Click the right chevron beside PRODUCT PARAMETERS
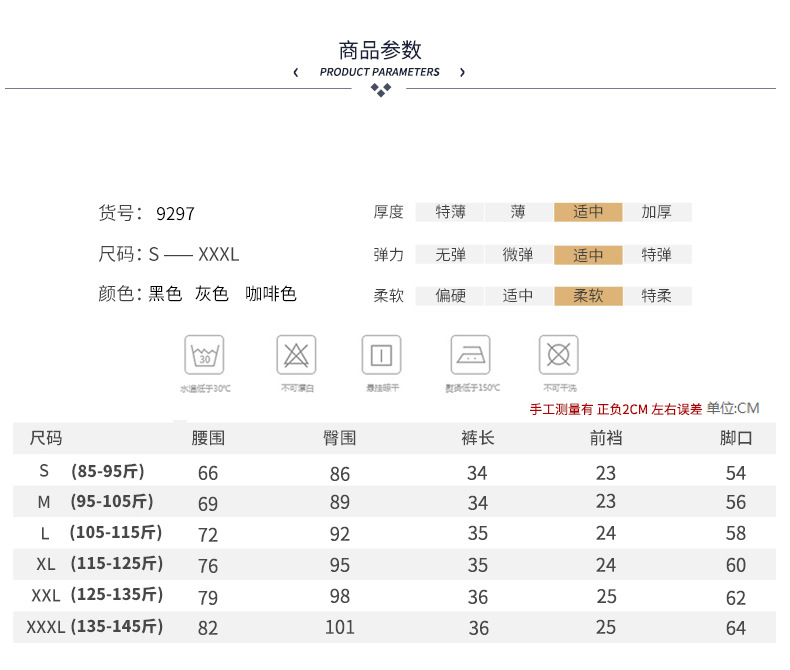Screen dimensions: 790x670 (462, 72)
